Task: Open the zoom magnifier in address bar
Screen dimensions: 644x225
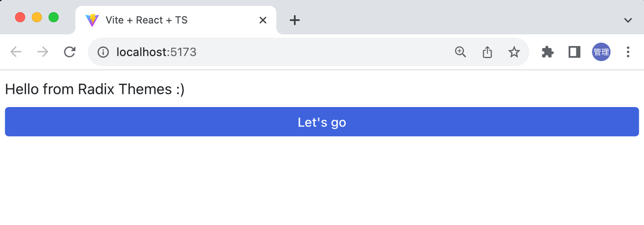Action: [460, 52]
